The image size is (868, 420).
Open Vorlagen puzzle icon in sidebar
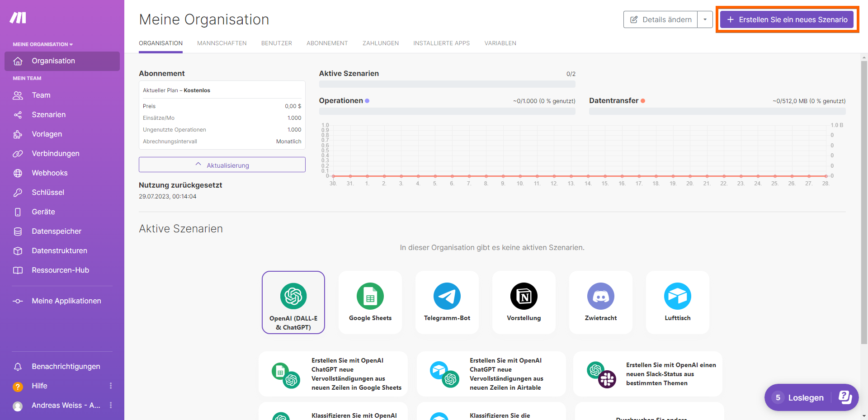[18, 134]
